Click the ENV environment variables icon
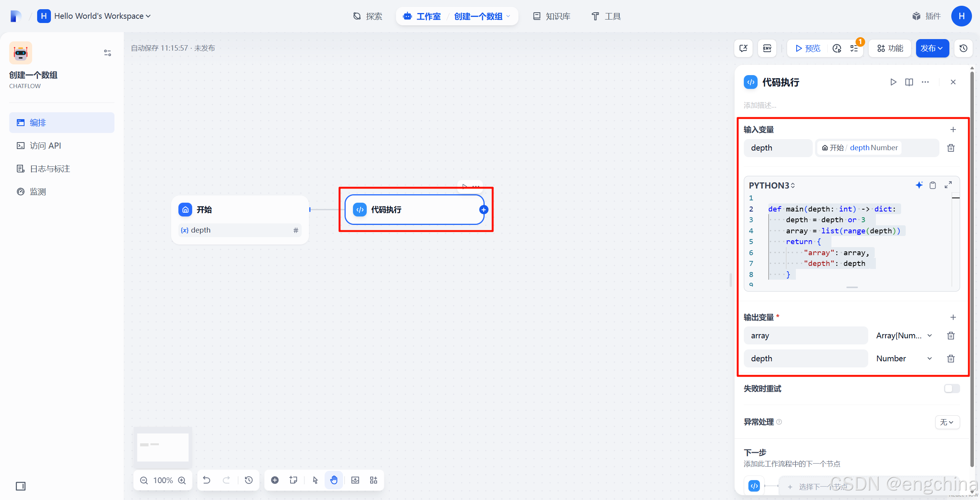 click(767, 48)
